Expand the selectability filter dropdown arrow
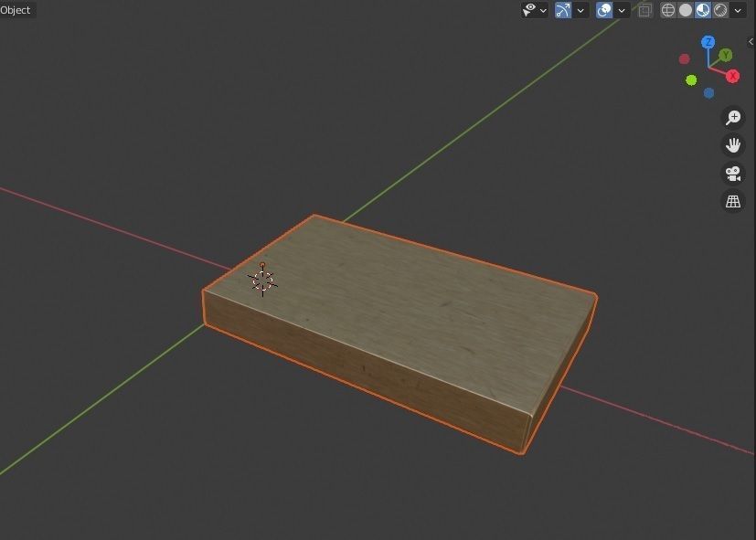 543,10
